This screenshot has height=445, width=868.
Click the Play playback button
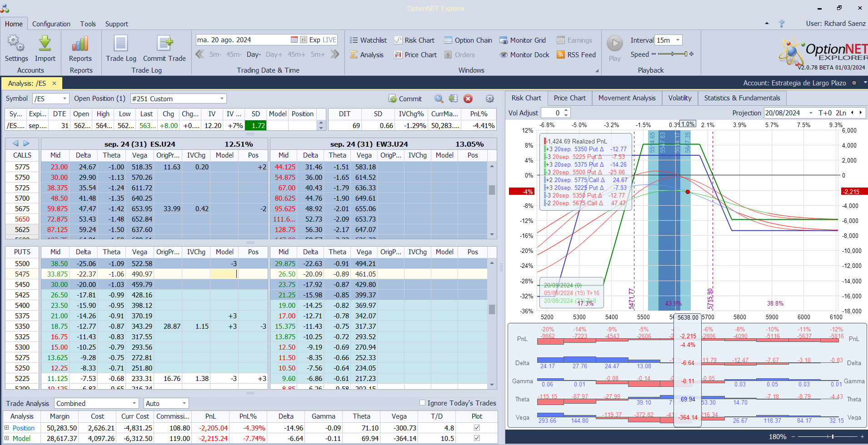(615, 44)
